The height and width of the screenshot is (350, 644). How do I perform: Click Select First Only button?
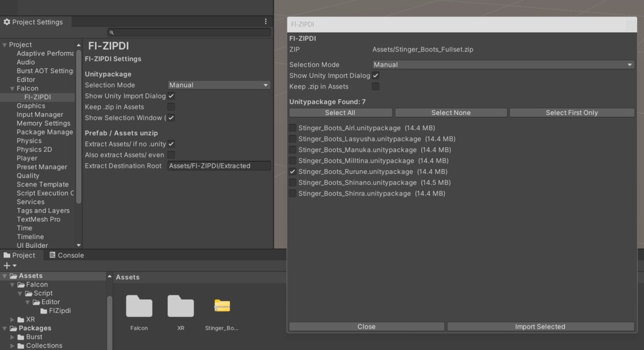click(x=572, y=112)
